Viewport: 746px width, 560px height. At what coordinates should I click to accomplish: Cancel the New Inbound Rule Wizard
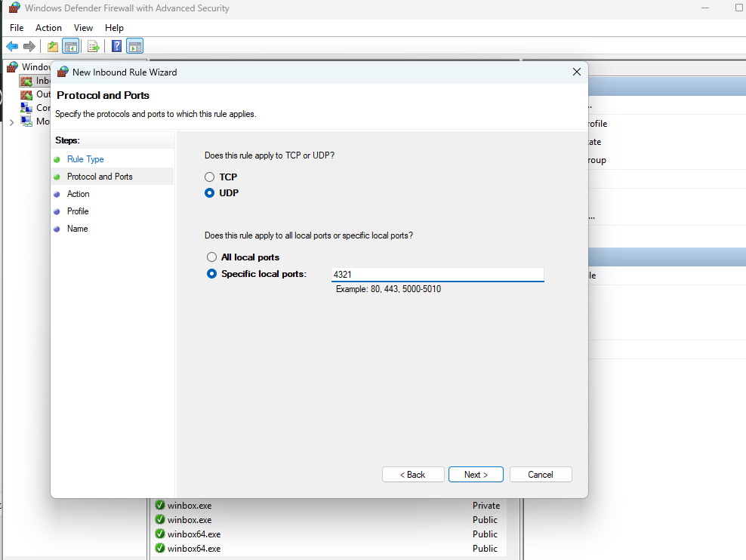[541, 475]
